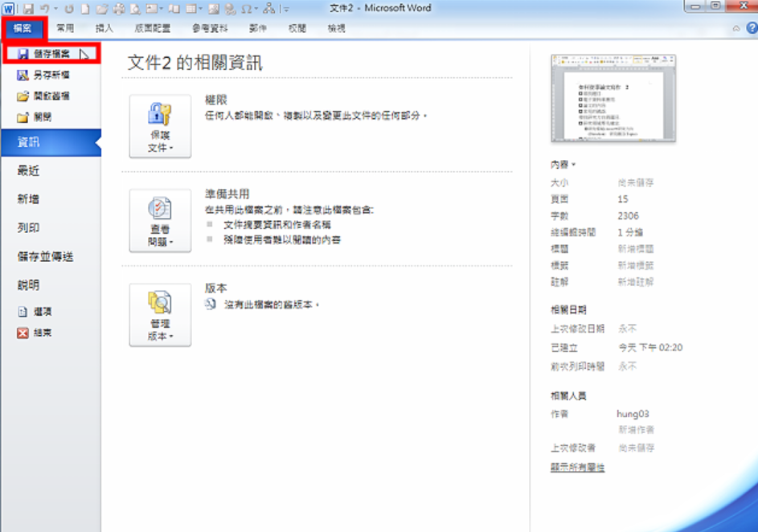Switch to the 常用 Home tab

(65, 28)
